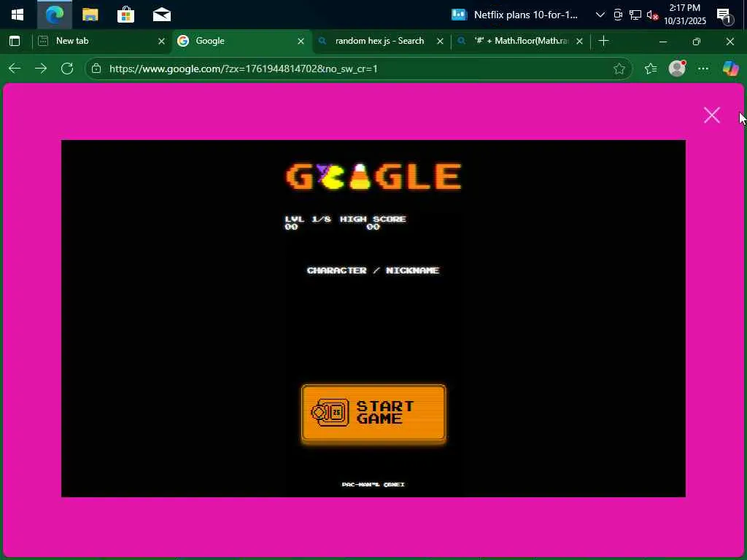Switch to the Math.floor search tab
The height and width of the screenshot is (560, 747).
(x=519, y=41)
